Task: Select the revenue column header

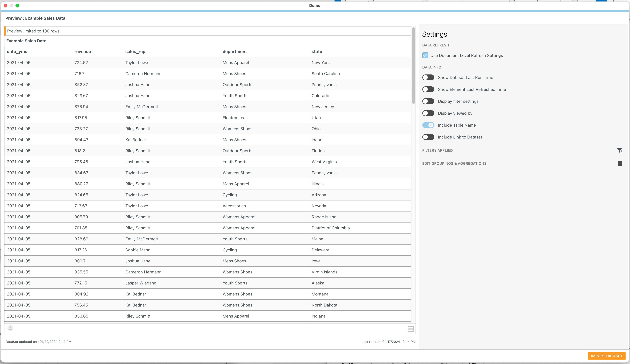Action: coord(83,52)
